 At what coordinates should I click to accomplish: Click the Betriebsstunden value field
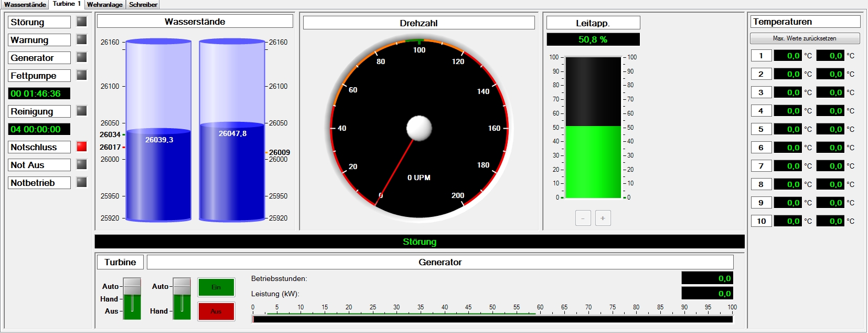click(x=707, y=278)
